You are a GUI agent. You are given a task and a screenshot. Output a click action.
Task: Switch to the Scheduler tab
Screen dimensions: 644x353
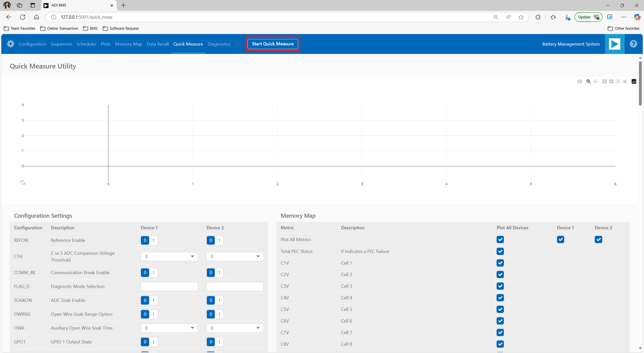click(x=86, y=44)
